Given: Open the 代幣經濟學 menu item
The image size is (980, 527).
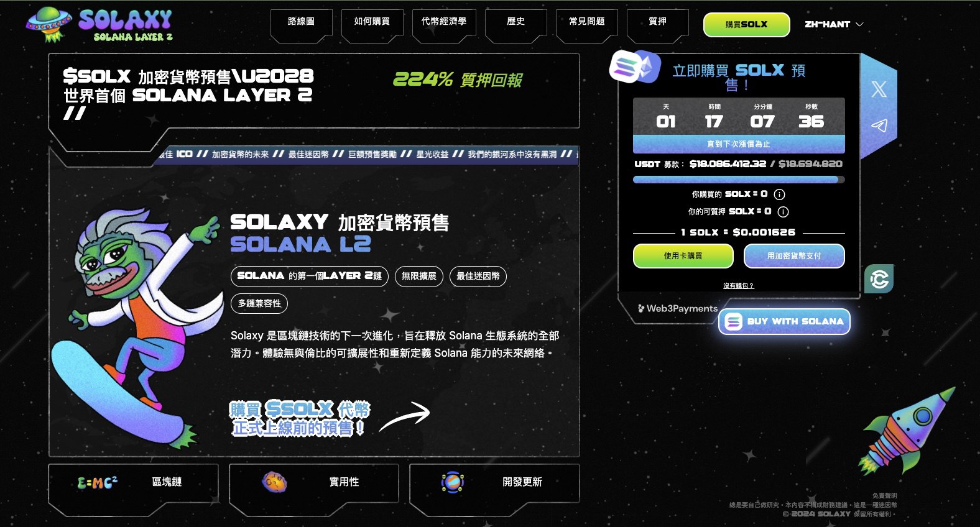Looking at the screenshot, I should coord(444,22).
